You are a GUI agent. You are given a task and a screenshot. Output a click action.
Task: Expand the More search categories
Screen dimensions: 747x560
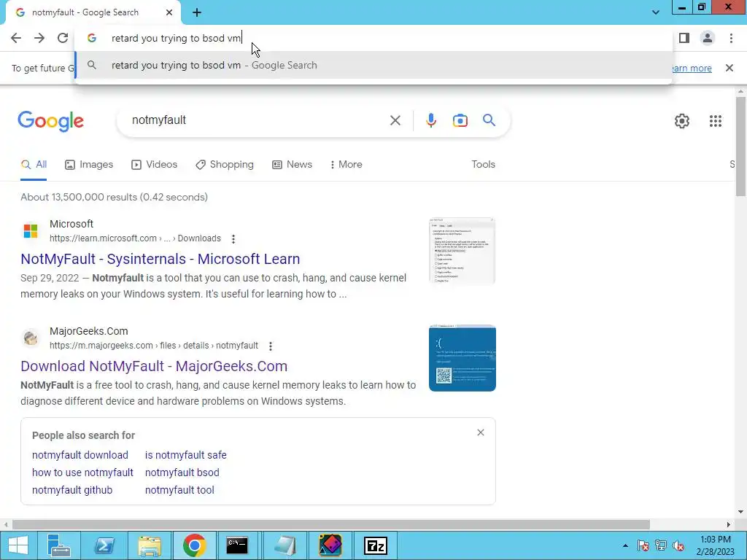[347, 164]
